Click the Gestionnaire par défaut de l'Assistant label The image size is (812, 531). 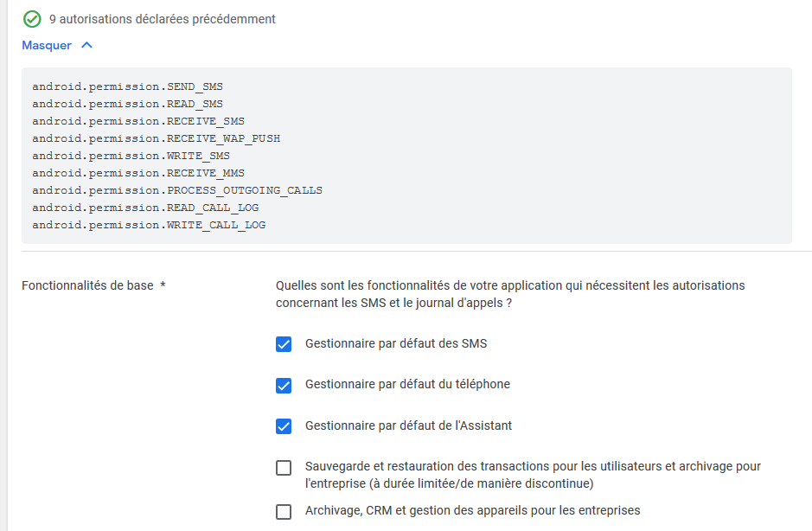tap(408, 425)
